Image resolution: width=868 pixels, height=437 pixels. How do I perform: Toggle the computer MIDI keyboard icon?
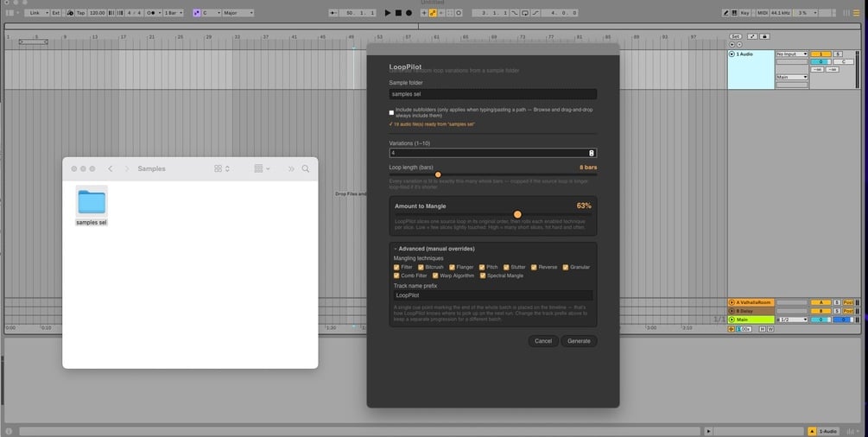click(x=734, y=13)
